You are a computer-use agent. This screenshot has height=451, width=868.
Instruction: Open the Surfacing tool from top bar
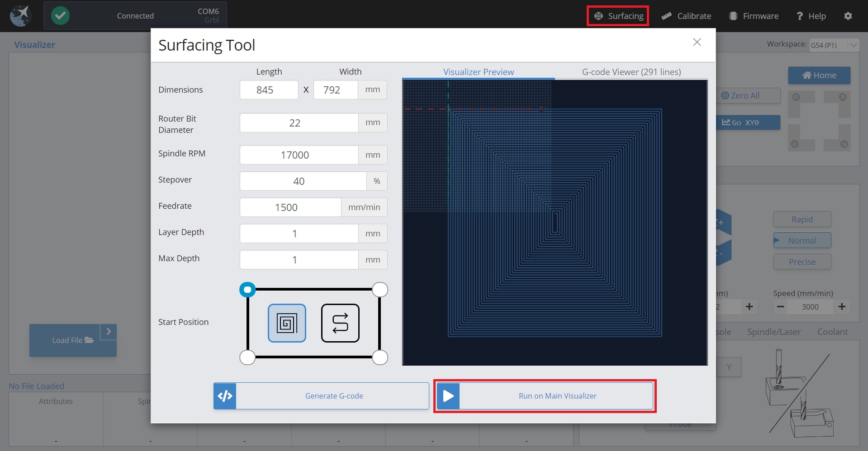pyautogui.click(x=618, y=16)
